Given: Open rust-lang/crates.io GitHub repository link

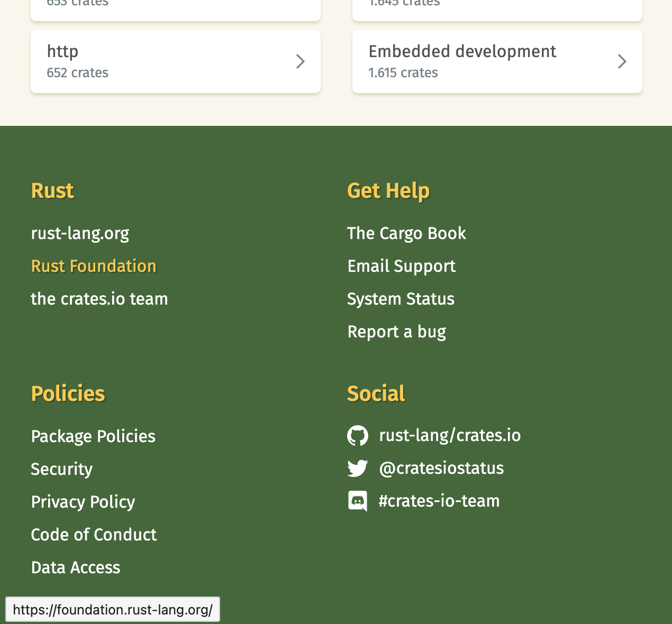Looking at the screenshot, I should pyautogui.click(x=450, y=435).
